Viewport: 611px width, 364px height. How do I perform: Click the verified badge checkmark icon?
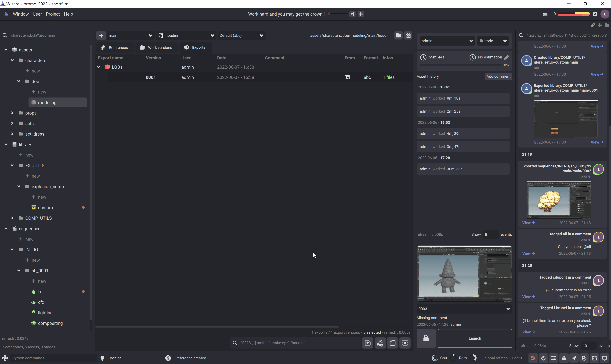(595, 14)
